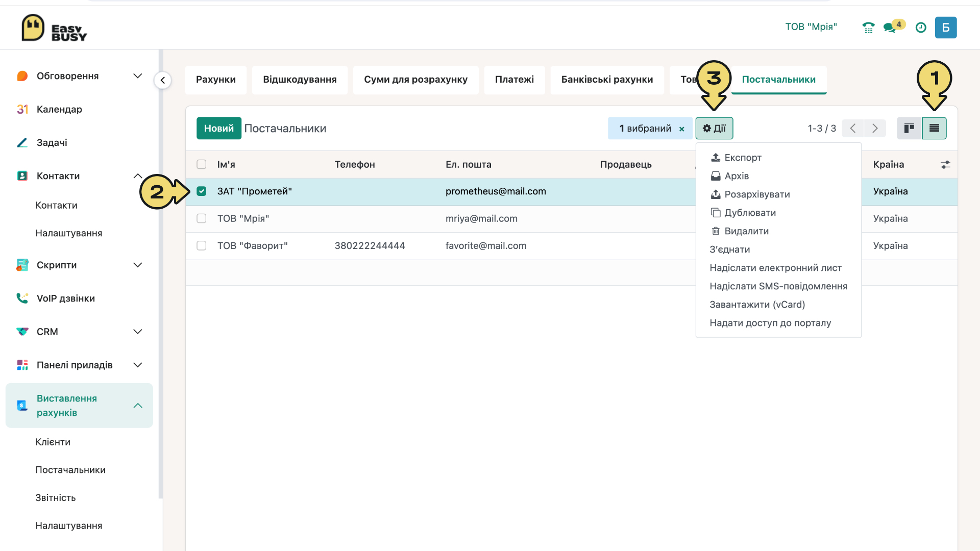This screenshot has width=980, height=551.
Task: Open Постачальники in the sidebar
Action: [x=70, y=470]
